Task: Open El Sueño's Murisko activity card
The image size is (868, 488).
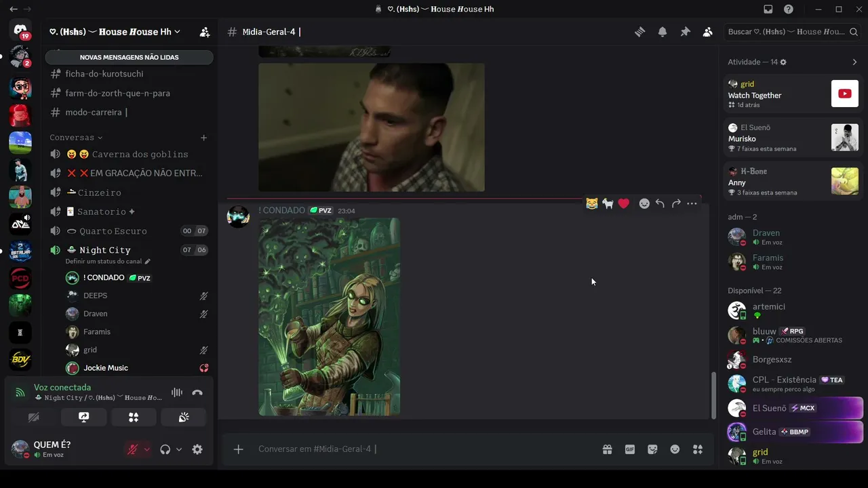Action: coord(791,138)
